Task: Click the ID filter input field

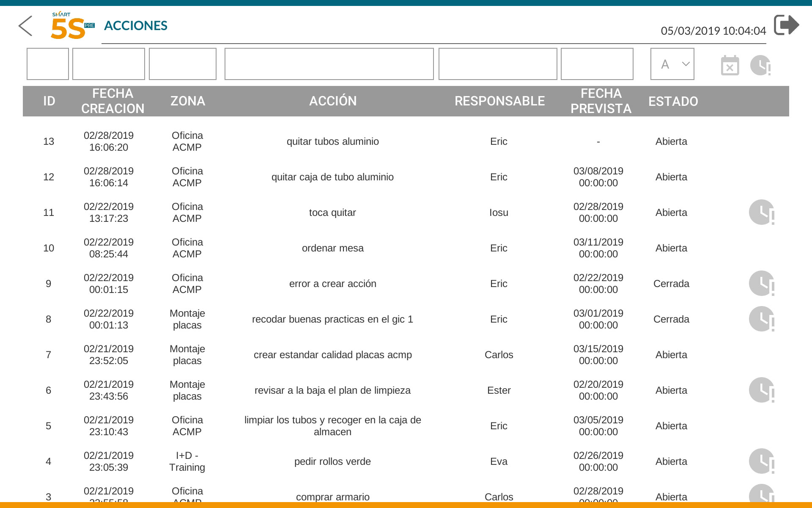Action: click(x=47, y=64)
